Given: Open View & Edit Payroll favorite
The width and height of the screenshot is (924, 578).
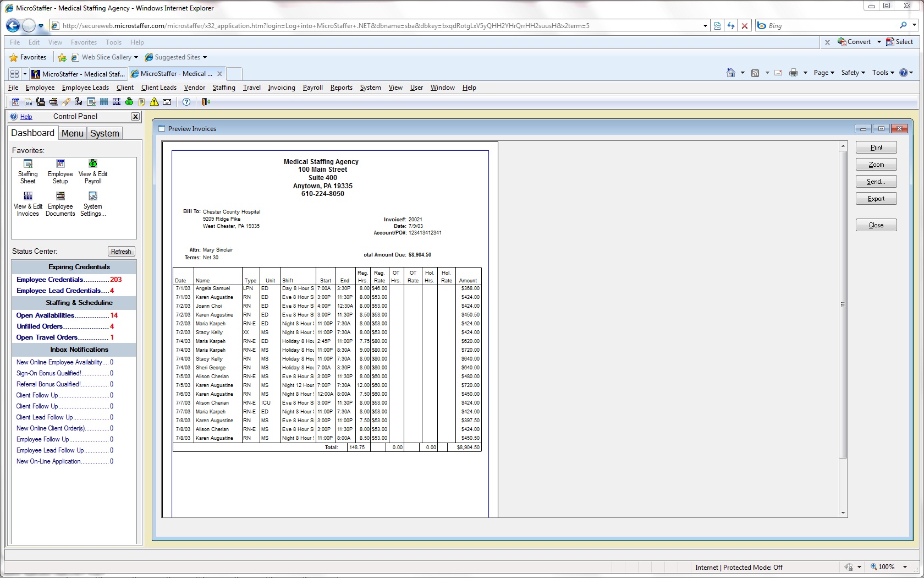Looking at the screenshot, I should pos(93,171).
